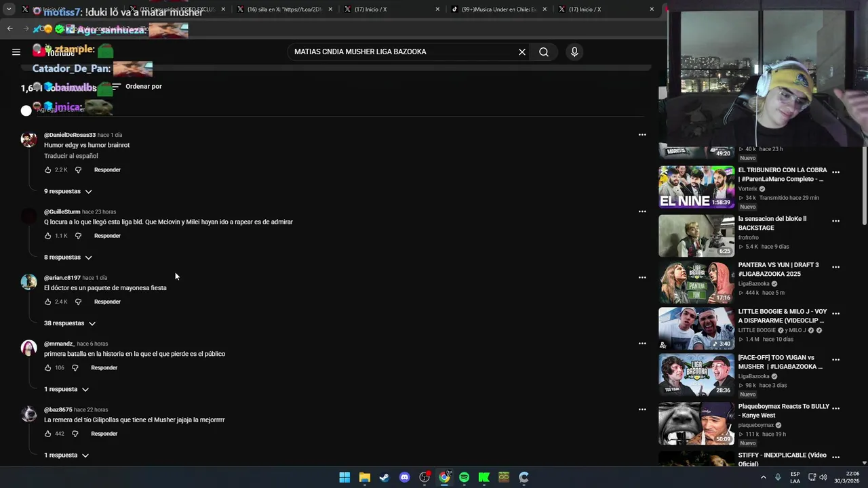Viewport: 868px width, 488px height.
Task: Open more actions for STIFFY - INEXPLICABLE video
Action: (835, 457)
